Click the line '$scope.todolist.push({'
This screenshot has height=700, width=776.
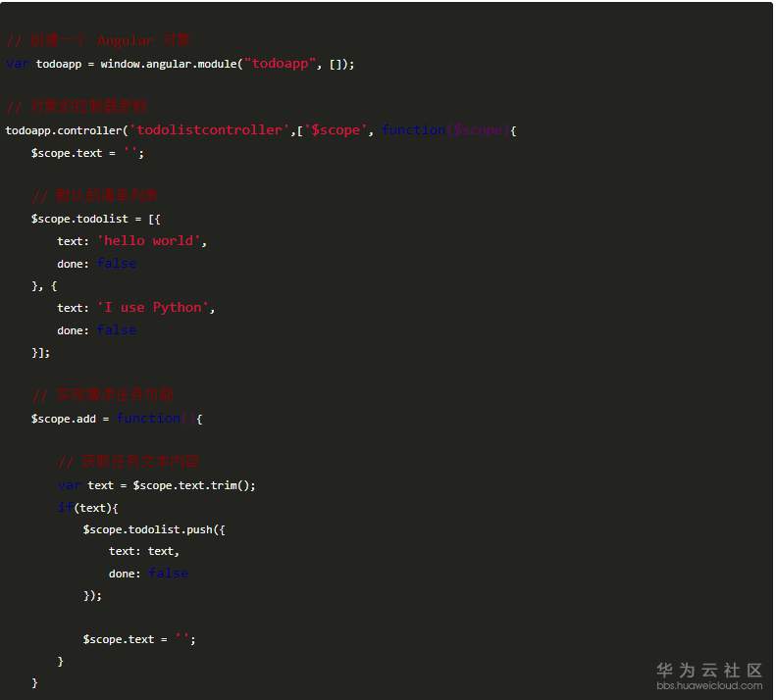point(154,529)
